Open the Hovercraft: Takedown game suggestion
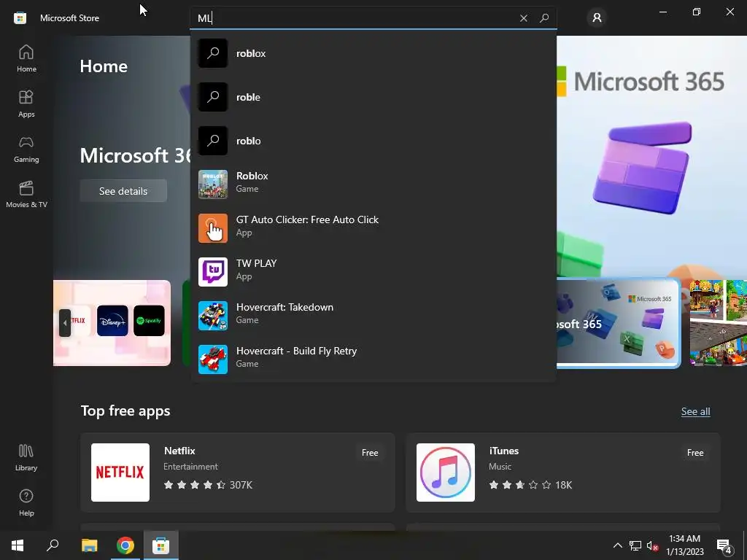Image resolution: width=747 pixels, height=560 pixels. pos(373,316)
